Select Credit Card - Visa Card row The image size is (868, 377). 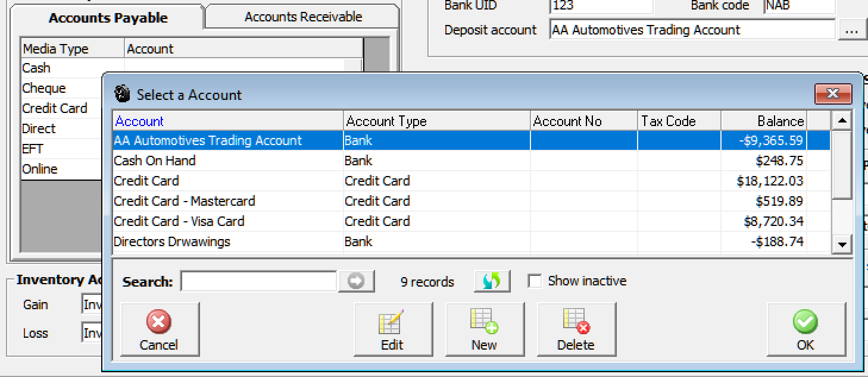click(x=179, y=221)
